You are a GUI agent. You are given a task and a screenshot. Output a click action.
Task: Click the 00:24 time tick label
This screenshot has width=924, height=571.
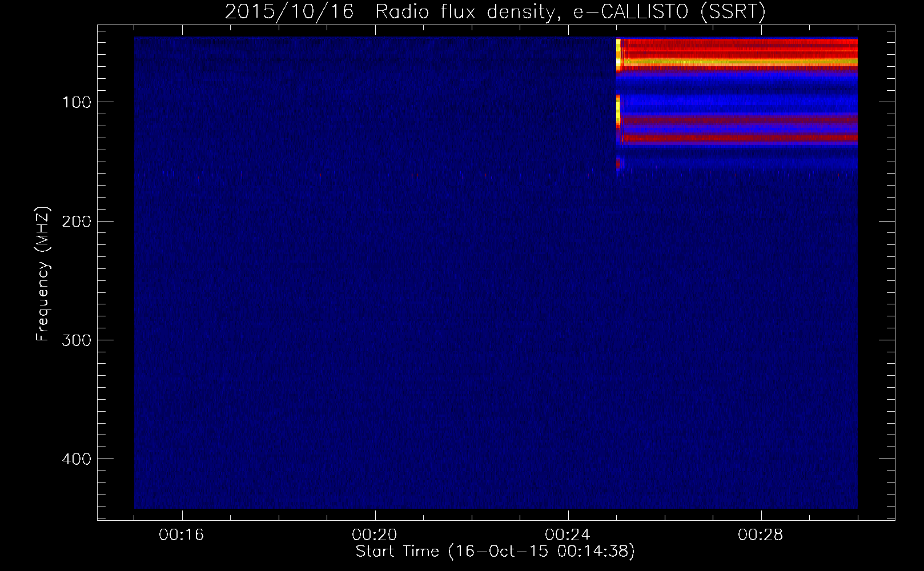[568, 535]
